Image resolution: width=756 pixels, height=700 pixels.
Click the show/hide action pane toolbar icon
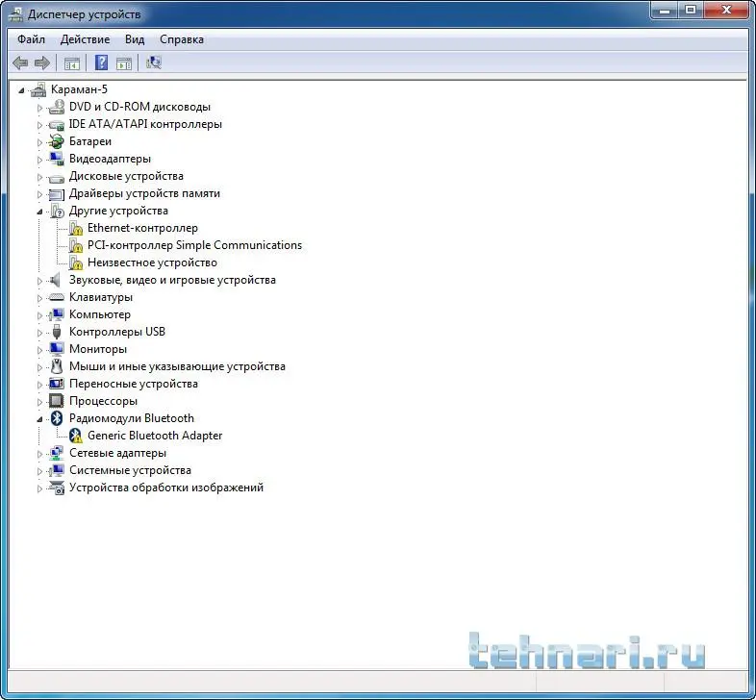[124, 63]
